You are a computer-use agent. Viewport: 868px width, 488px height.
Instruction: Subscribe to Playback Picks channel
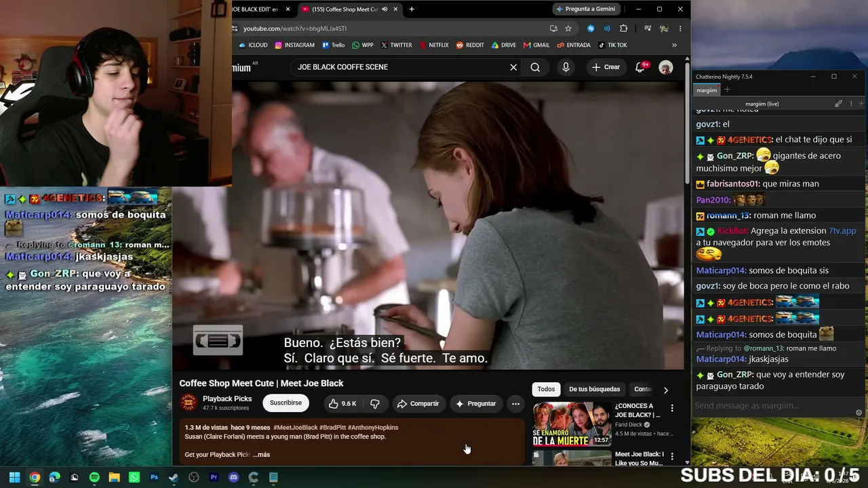tap(285, 403)
